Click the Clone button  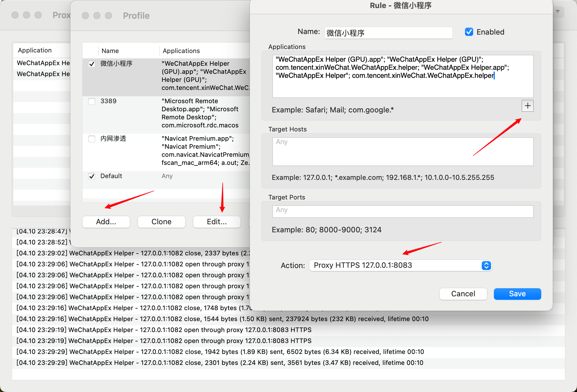click(162, 222)
